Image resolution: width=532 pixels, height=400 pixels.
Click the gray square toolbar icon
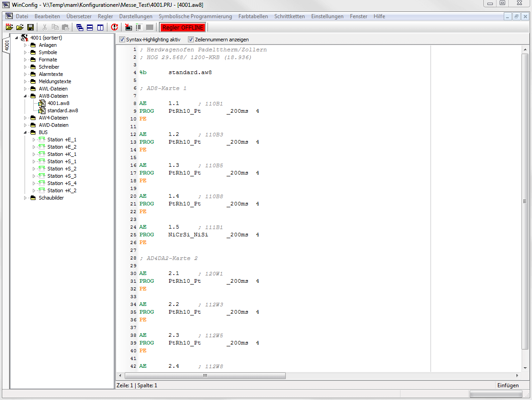click(x=149, y=27)
